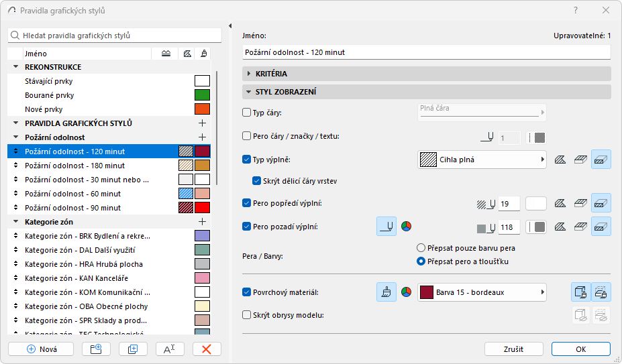Select Přepsat pouze barvu pera option
Viewport: 622px width, 364px height.
click(x=422, y=247)
